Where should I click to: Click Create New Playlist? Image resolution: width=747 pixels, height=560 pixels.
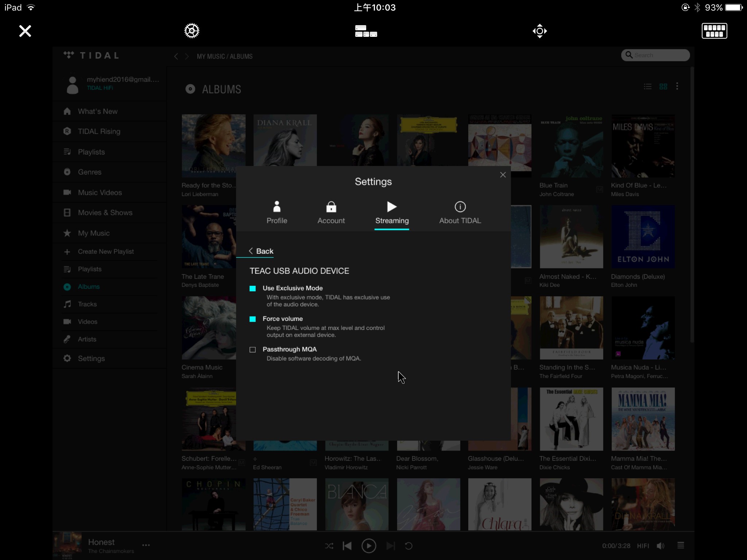109,252
